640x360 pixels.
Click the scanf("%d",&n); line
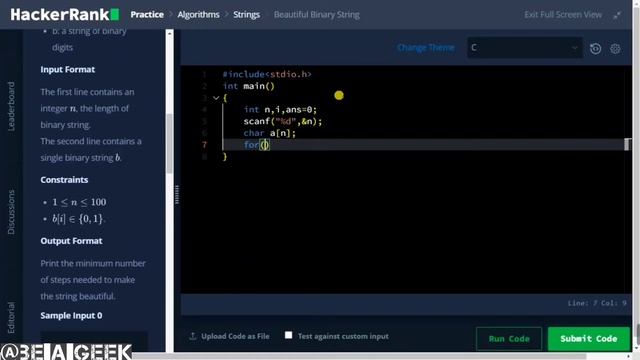[x=283, y=121]
